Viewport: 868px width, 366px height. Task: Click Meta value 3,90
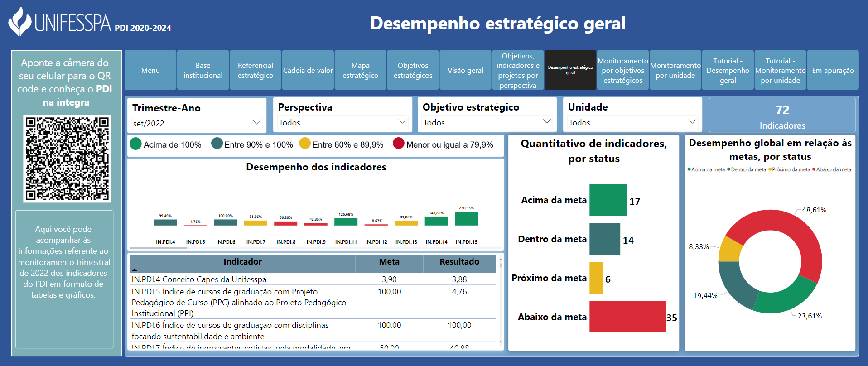389,279
